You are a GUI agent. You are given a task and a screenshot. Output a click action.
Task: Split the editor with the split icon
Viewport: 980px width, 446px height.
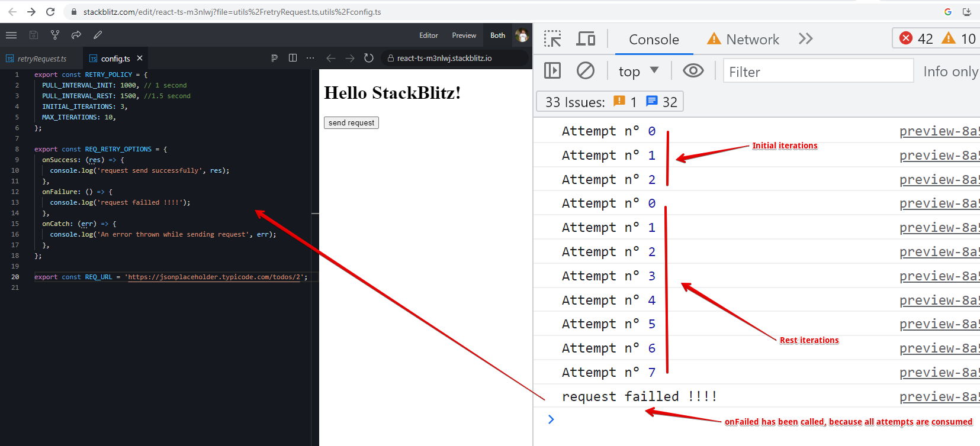293,58
